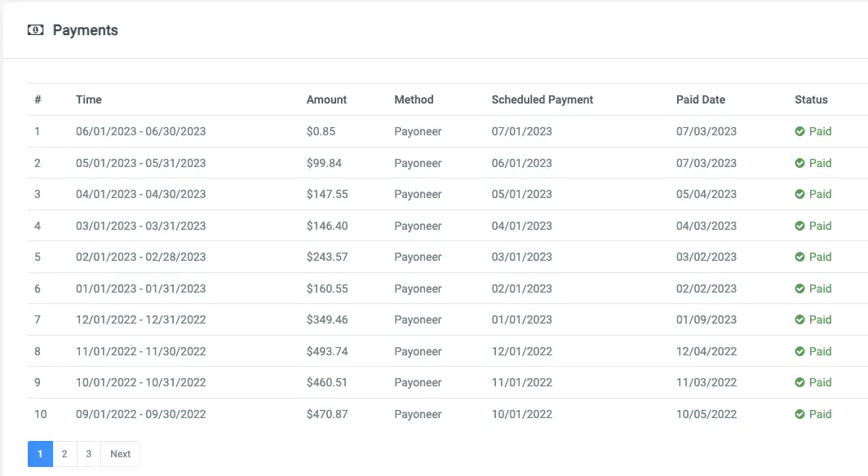Click the Status column header
The width and height of the screenshot is (868, 476).
point(811,99)
